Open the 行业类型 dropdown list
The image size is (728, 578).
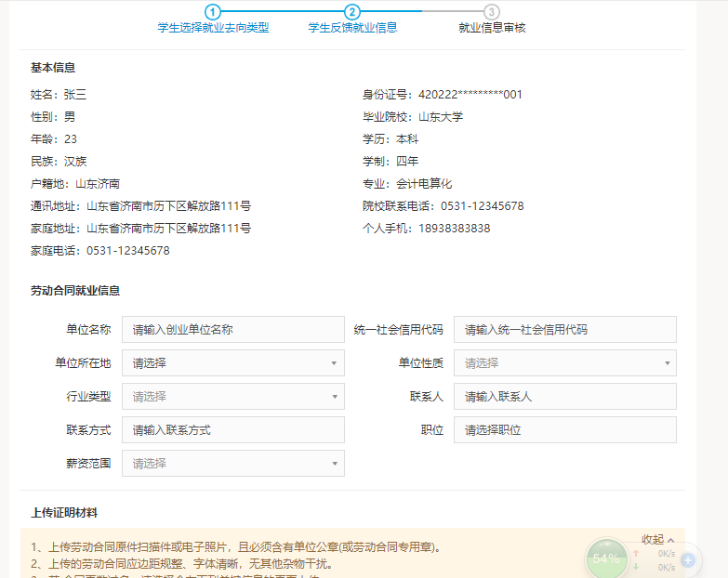tap(232, 397)
